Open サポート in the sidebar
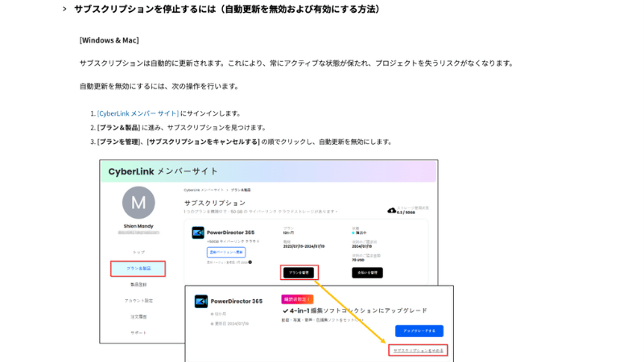Screen dimensions: 644x362 [138, 333]
